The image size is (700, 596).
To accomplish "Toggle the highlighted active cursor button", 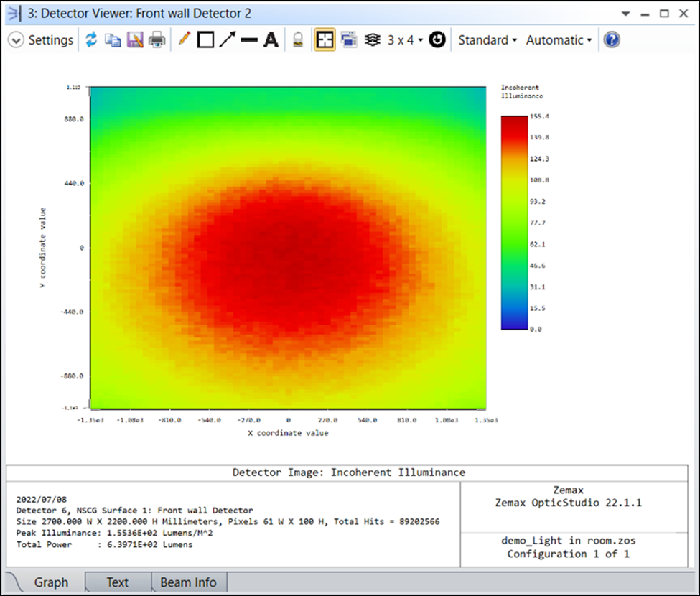I will pos(325,40).
